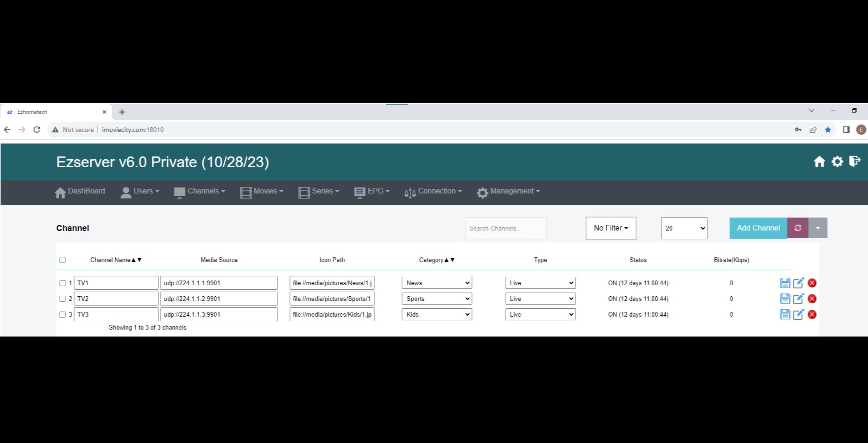
Task: Sort by Category column header
Action: click(437, 260)
